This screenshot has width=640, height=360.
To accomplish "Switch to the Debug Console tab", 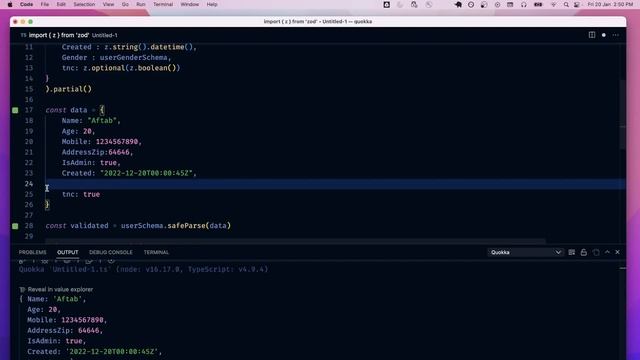I will point(111,252).
